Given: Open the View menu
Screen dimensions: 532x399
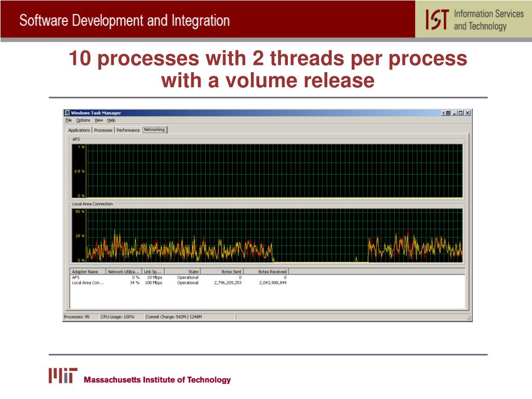Looking at the screenshot, I should point(99,121).
